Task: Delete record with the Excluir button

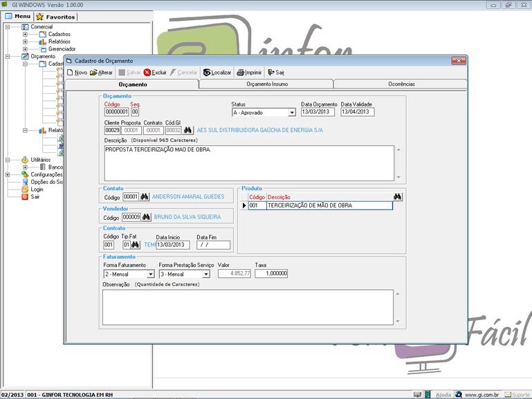Action: tap(155, 72)
